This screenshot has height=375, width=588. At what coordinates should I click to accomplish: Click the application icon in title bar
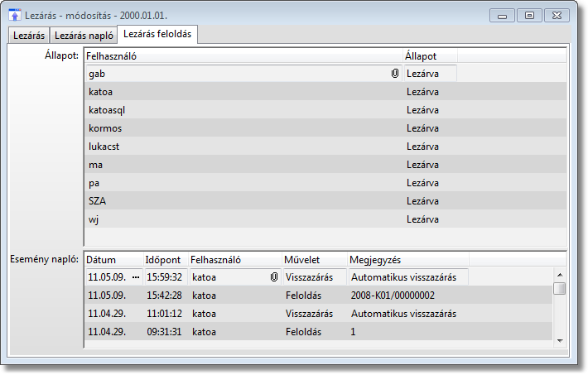pos(15,16)
